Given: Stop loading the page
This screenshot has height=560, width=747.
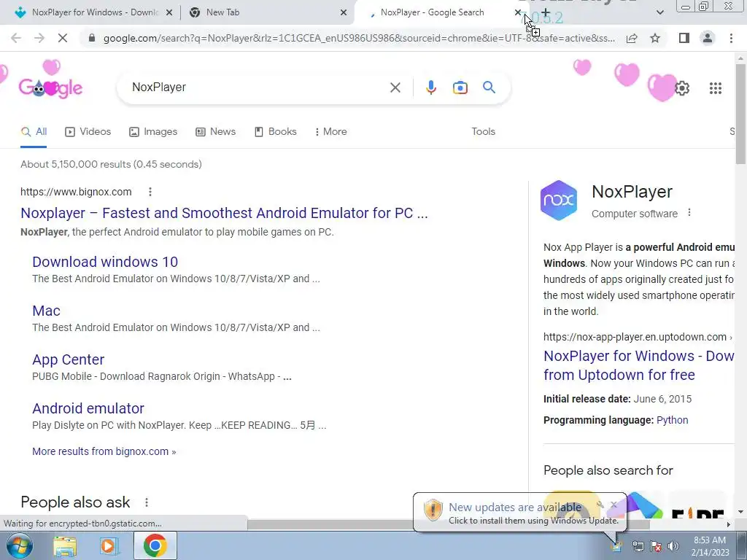Looking at the screenshot, I should [x=63, y=38].
